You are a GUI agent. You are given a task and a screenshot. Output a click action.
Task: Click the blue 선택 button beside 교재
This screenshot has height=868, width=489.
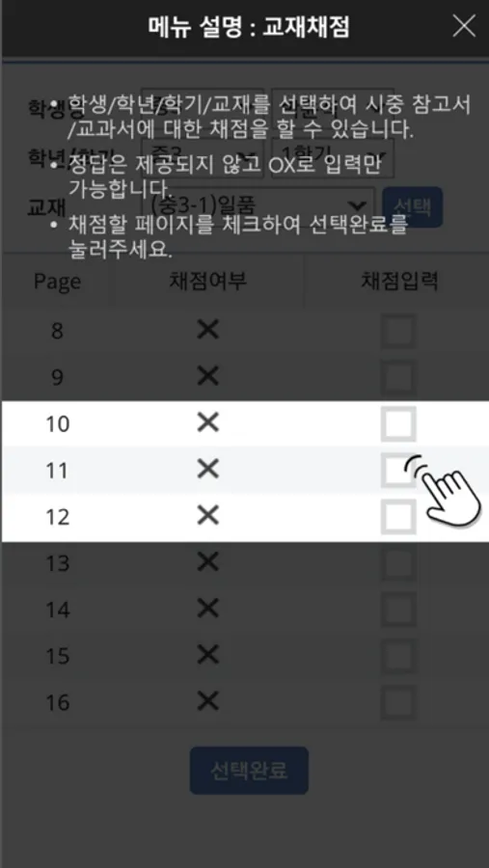(412, 207)
